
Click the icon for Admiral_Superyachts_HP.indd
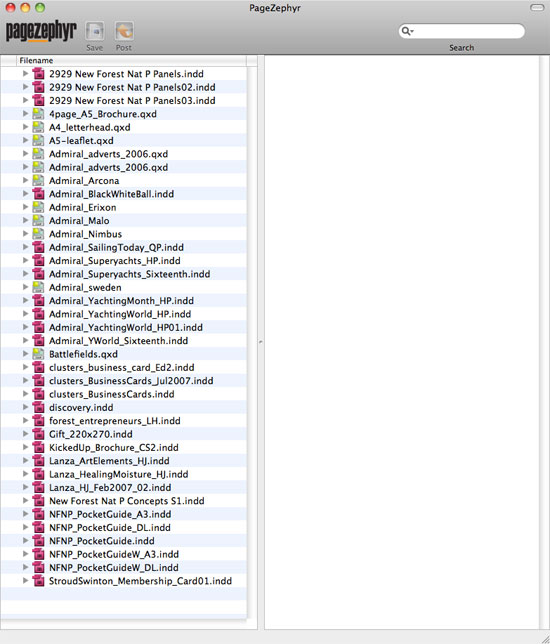[38, 260]
